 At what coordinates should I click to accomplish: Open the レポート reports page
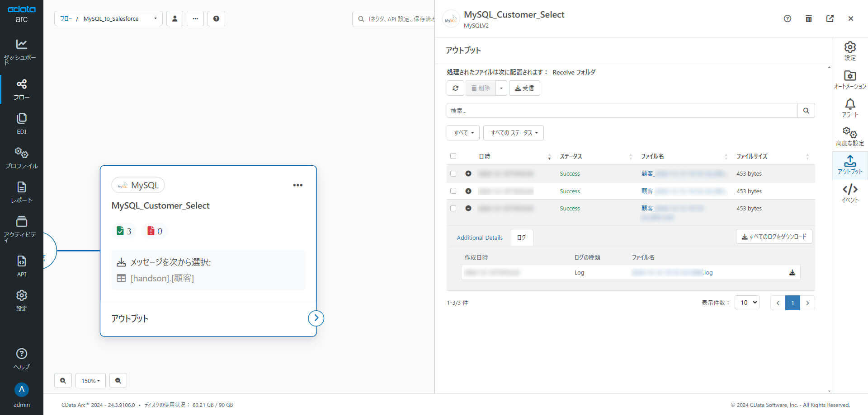pyautogui.click(x=21, y=192)
